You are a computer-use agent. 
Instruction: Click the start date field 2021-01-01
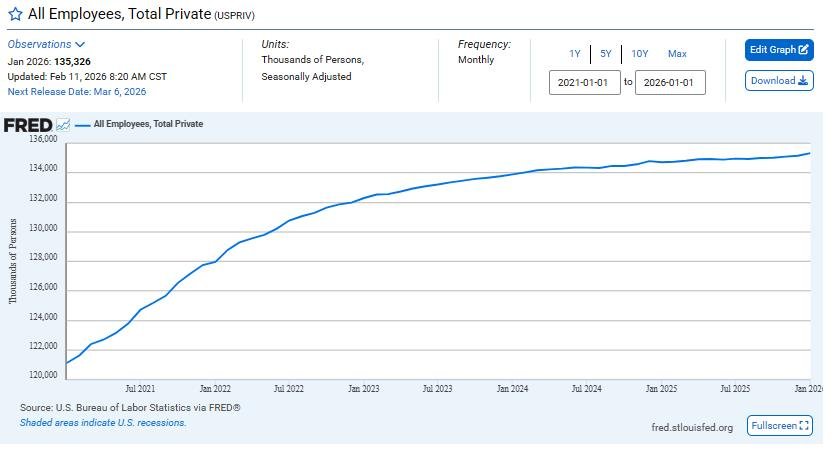[x=585, y=82]
